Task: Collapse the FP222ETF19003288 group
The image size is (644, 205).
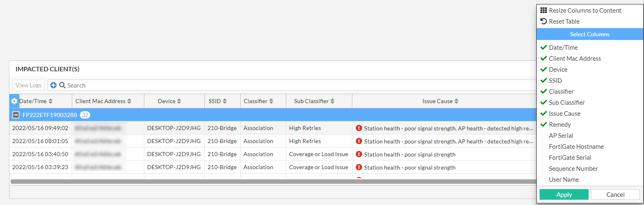Action: (16, 115)
